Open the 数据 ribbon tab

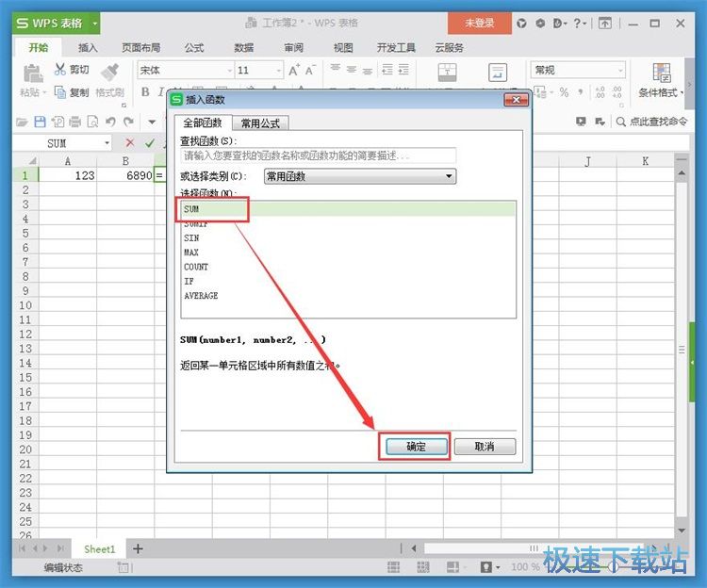[x=243, y=48]
